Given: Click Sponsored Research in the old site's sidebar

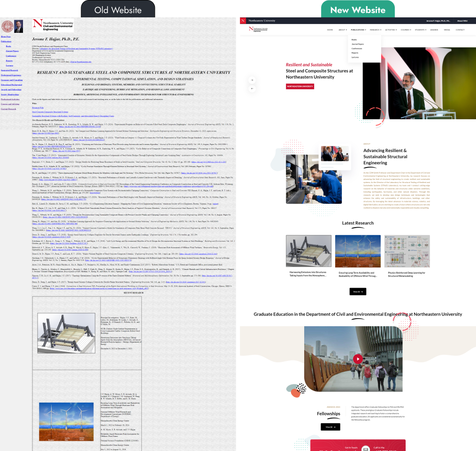Looking at the screenshot, I should pyautogui.click(x=11, y=70).
